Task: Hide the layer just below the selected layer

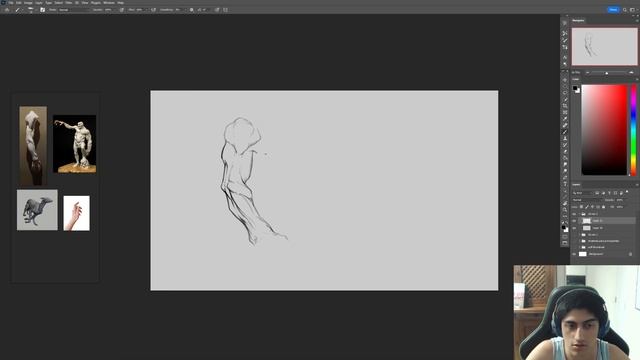Action: pyautogui.click(x=574, y=228)
